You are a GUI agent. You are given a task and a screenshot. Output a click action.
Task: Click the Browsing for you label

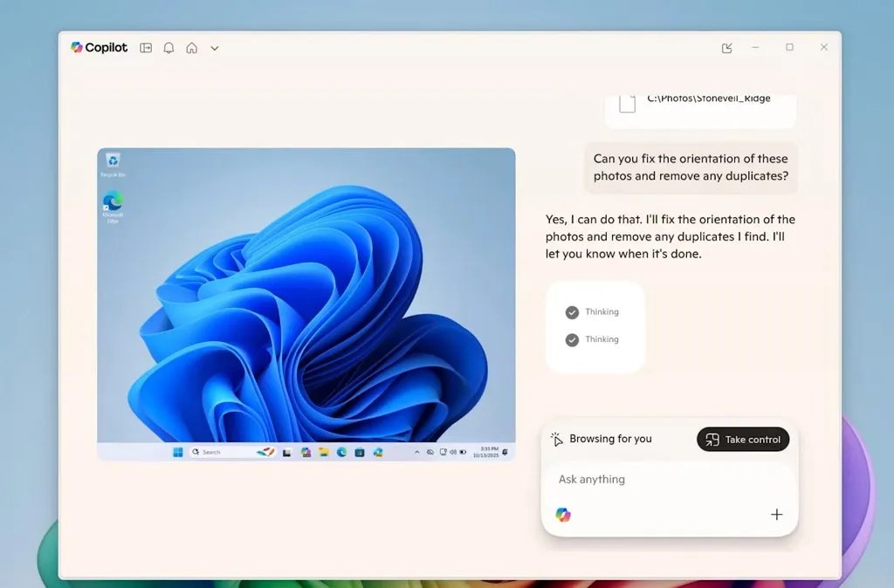click(x=610, y=439)
